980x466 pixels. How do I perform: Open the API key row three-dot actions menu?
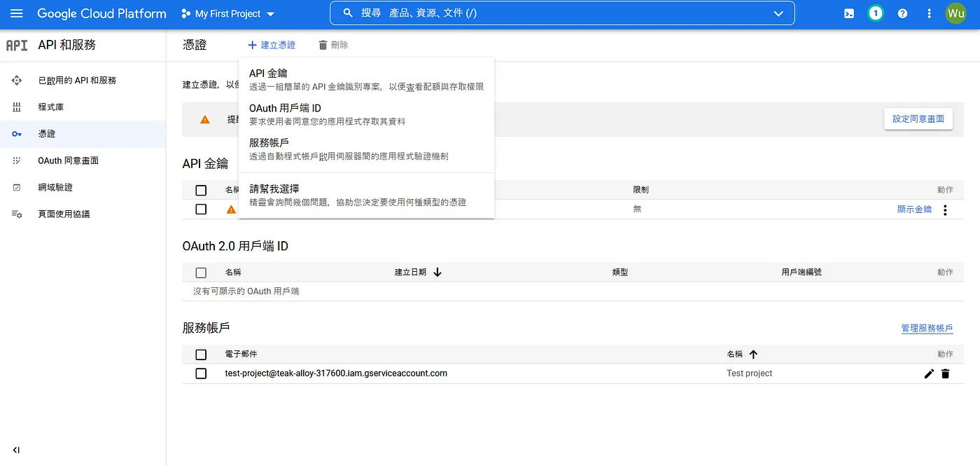[945, 210]
